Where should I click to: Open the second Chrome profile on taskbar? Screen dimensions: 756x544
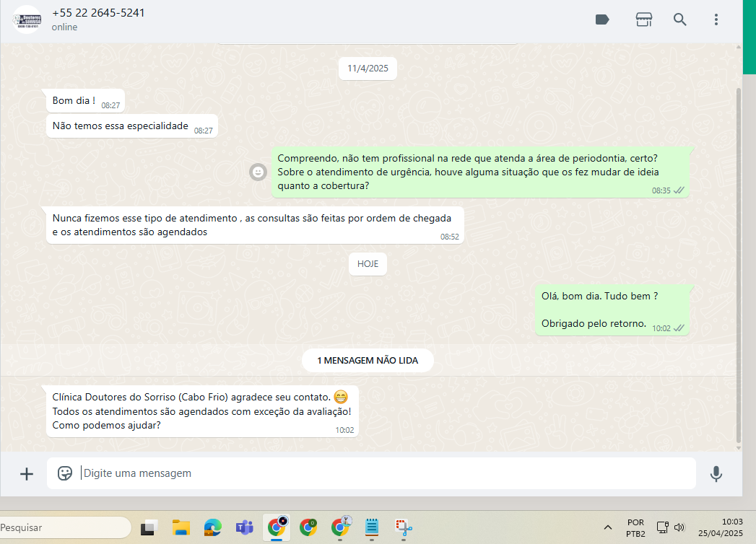click(308, 527)
